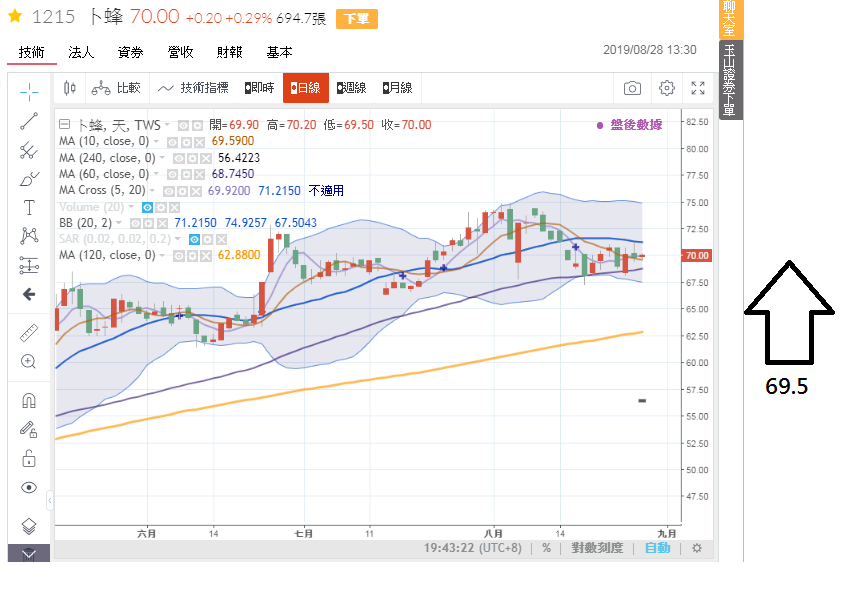Select the text annotation tool
Image resolution: width=850 pixels, height=595 pixels.
(x=29, y=208)
